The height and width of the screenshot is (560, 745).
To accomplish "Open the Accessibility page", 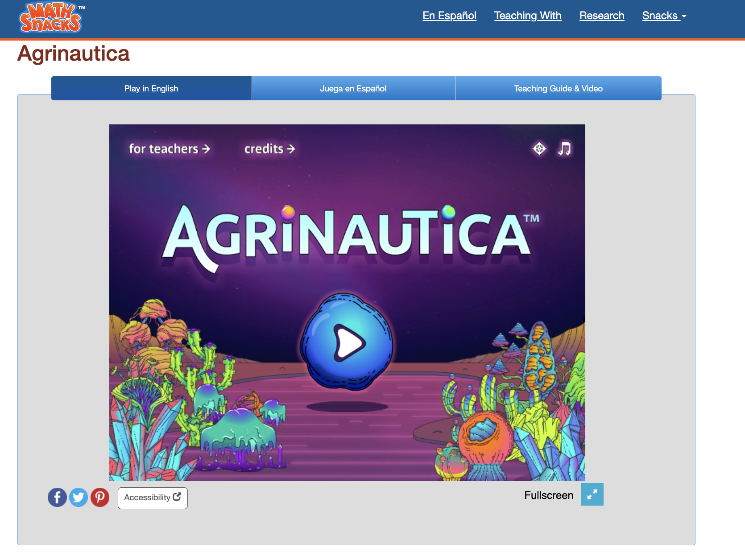I will 153,498.
